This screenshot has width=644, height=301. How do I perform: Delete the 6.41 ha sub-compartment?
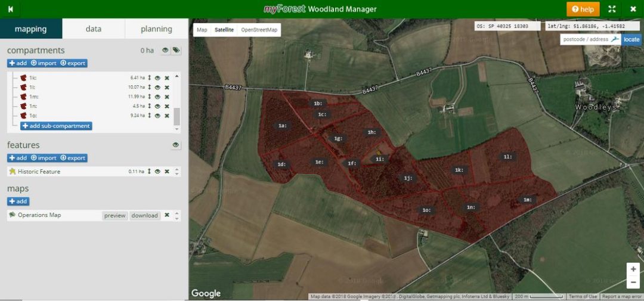[167, 77]
